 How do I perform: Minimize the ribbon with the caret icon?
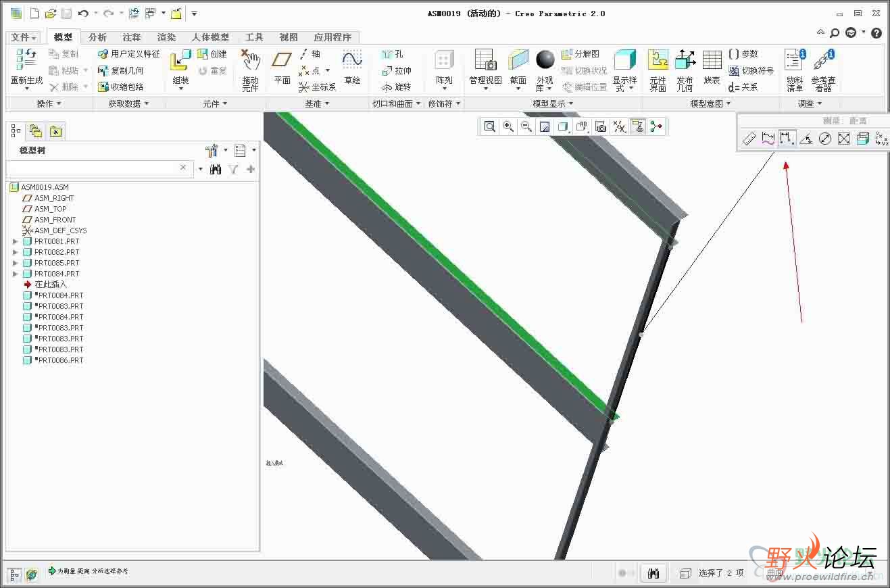(820, 32)
